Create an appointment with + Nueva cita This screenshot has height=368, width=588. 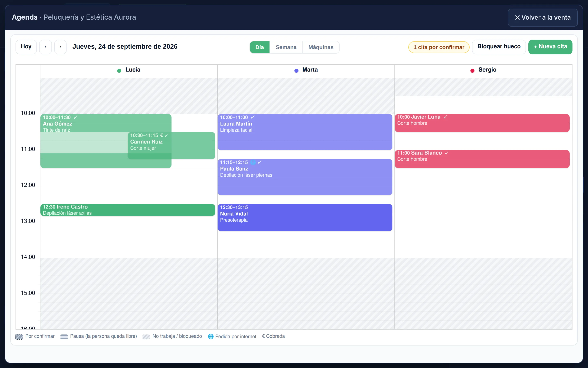(x=550, y=47)
